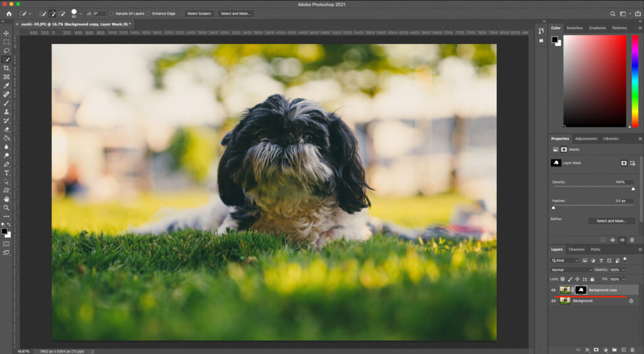
Task: Select the Rectangular Marquee tool
Action: pyautogui.click(x=6, y=42)
